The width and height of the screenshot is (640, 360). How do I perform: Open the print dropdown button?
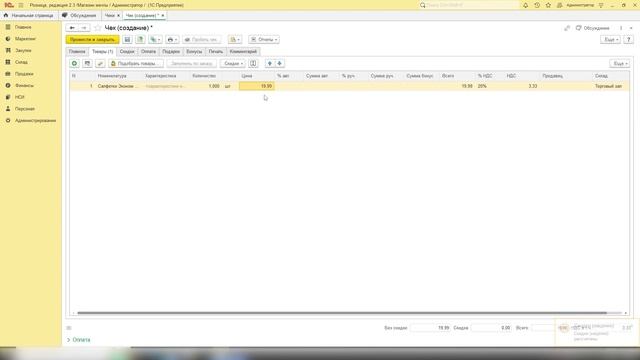[x=172, y=40]
